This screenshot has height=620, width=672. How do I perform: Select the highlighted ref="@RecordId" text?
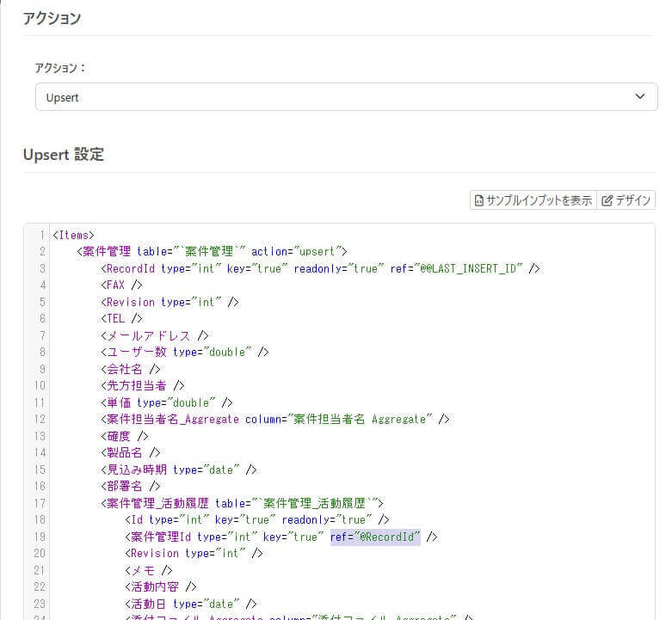click(x=375, y=537)
